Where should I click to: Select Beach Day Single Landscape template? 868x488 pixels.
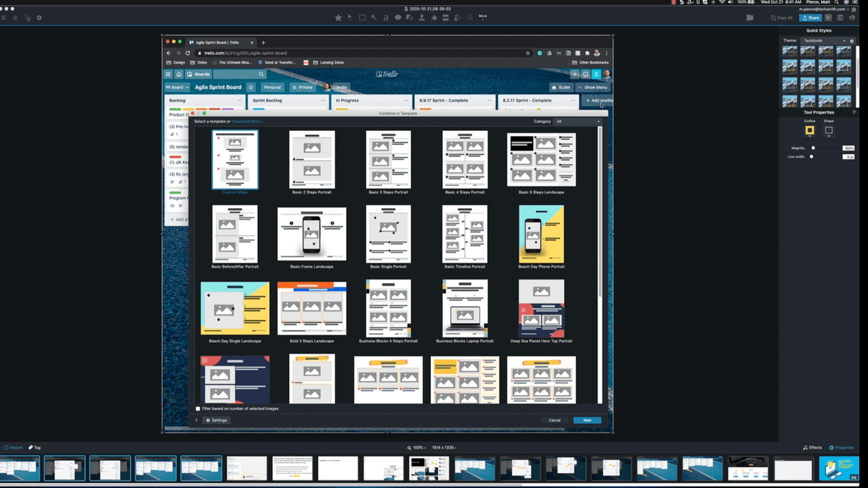235,311
